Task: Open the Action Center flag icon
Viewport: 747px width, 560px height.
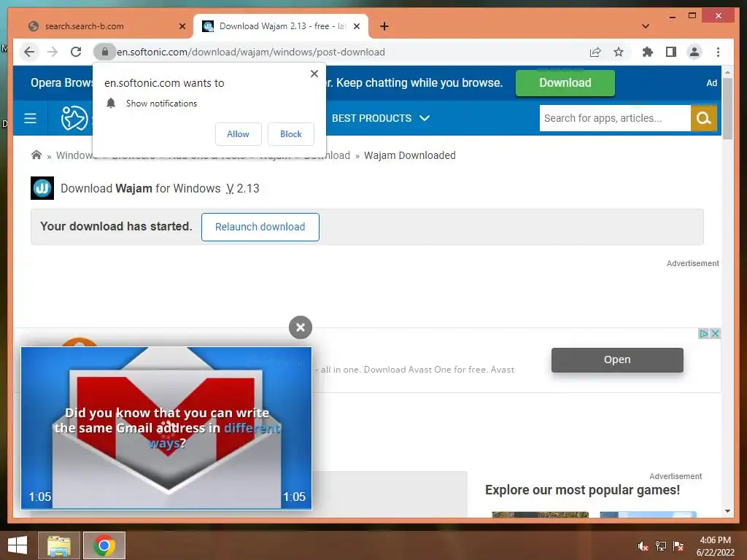Action: point(678,546)
